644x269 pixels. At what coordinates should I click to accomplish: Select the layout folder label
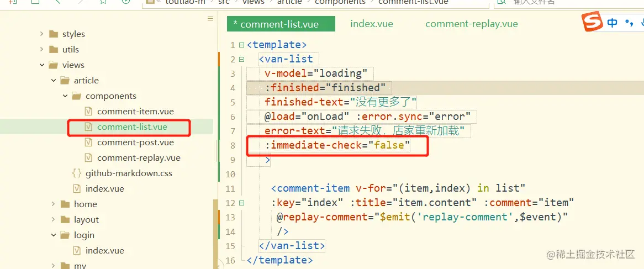click(x=86, y=220)
